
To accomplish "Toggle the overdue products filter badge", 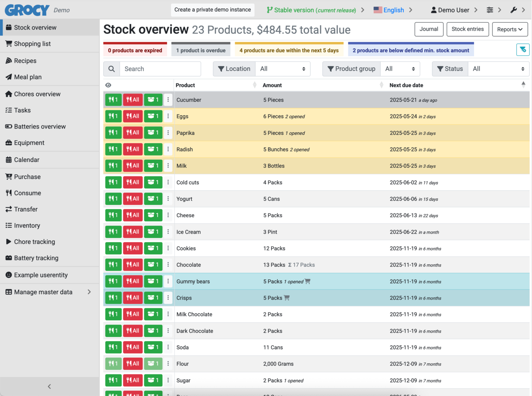I will click(x=200, y=50).
